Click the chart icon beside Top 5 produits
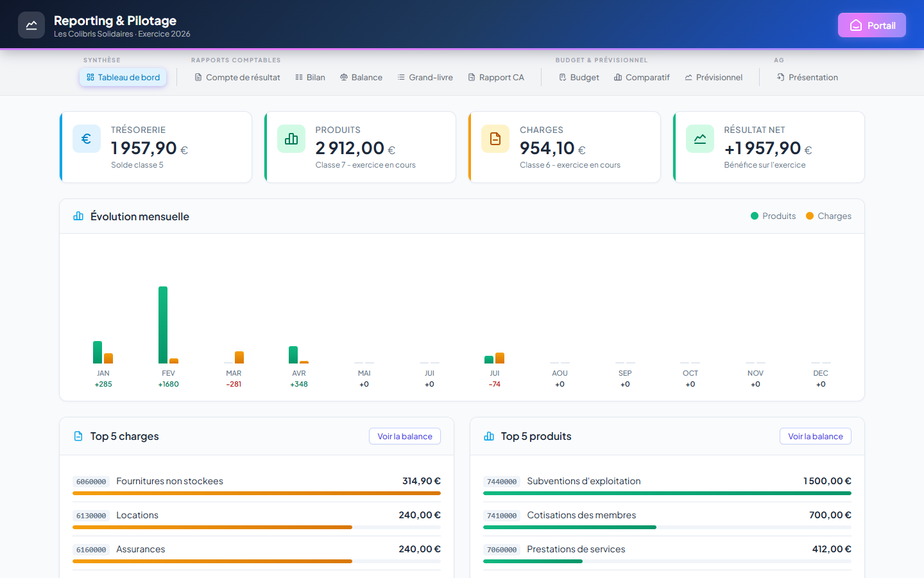Image resolution: width=924 pixels, height=578 pixels. point(489,436)
